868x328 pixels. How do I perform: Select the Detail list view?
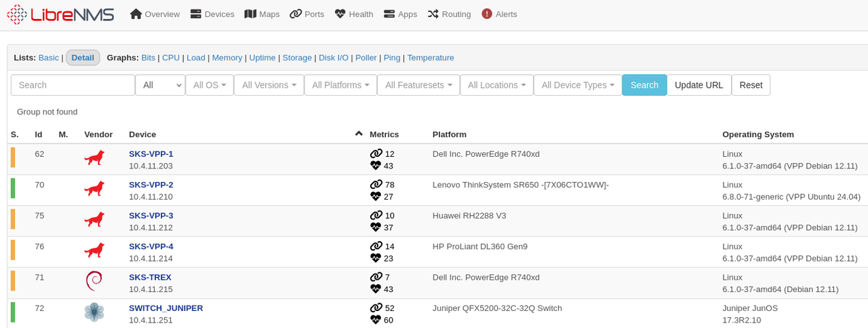[83, 58]
